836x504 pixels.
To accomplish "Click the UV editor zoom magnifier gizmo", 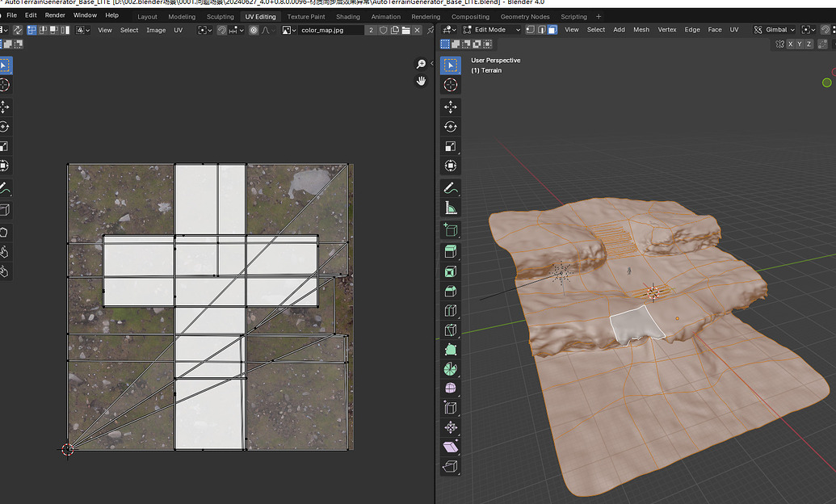I will click(421, 64).
